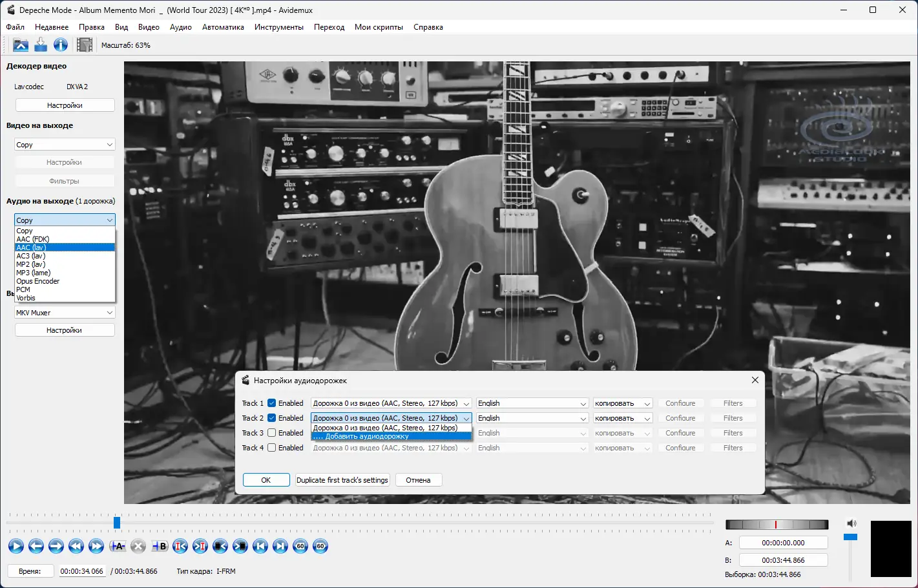
Task: Click the Save Video toolbar icon
Action: (41, 45)
